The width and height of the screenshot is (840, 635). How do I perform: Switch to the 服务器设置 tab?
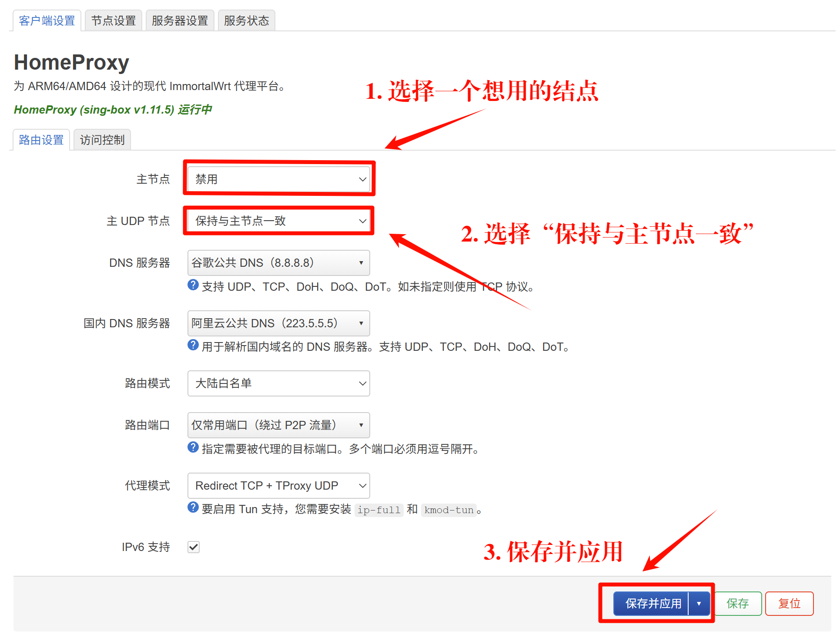click(180, 21)
